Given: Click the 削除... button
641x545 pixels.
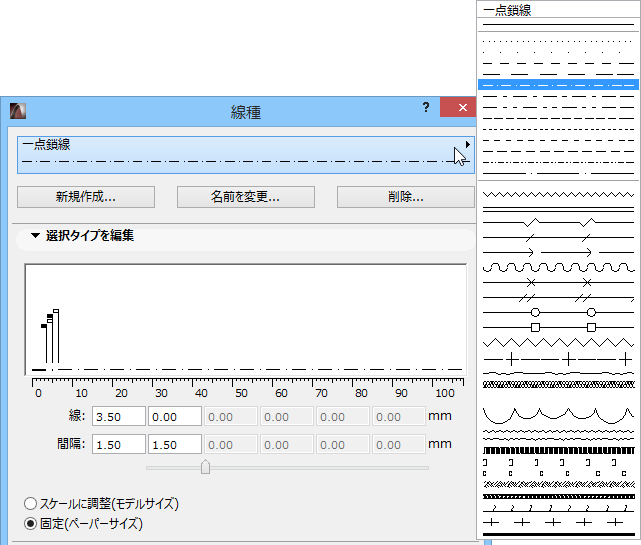Looking at the screenshot, I should [406, 197].
